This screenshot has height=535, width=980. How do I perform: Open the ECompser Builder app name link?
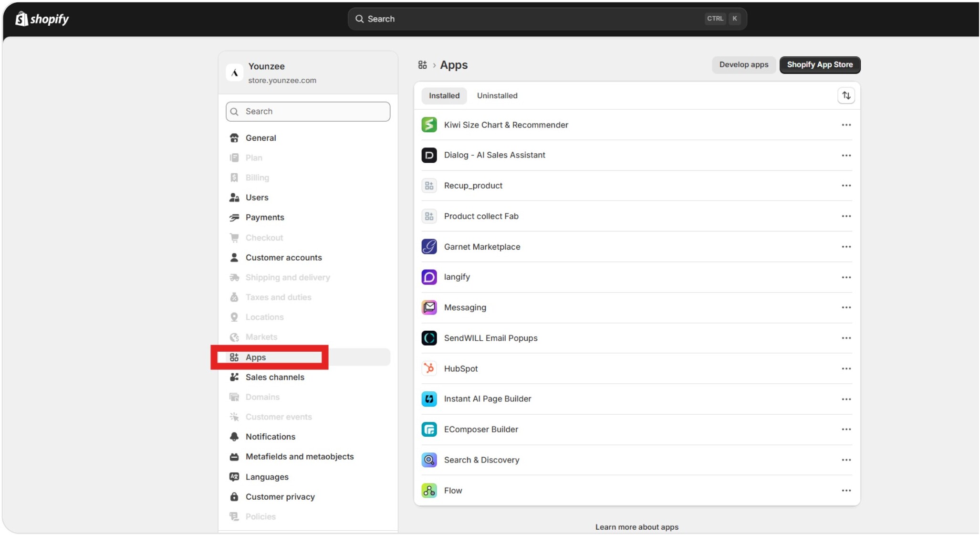click(x=480, y=430)
